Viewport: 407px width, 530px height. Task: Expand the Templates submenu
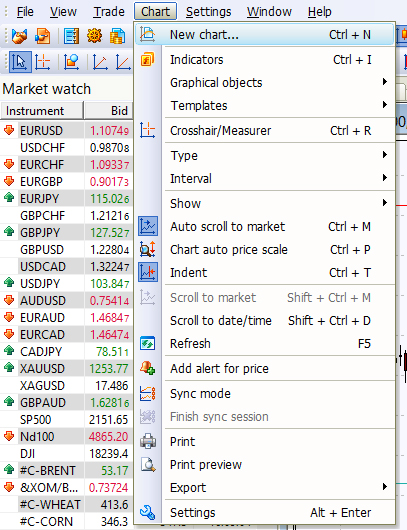tap(266, 105)
